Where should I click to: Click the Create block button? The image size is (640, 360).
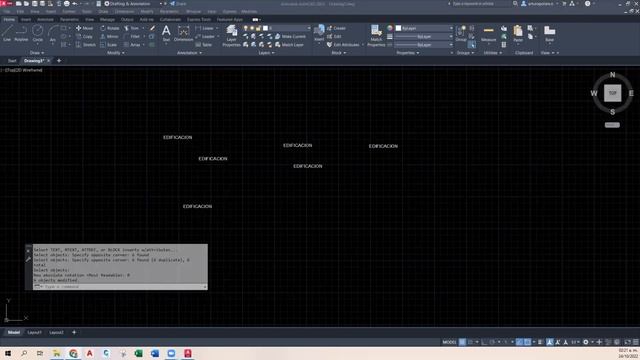336,28
